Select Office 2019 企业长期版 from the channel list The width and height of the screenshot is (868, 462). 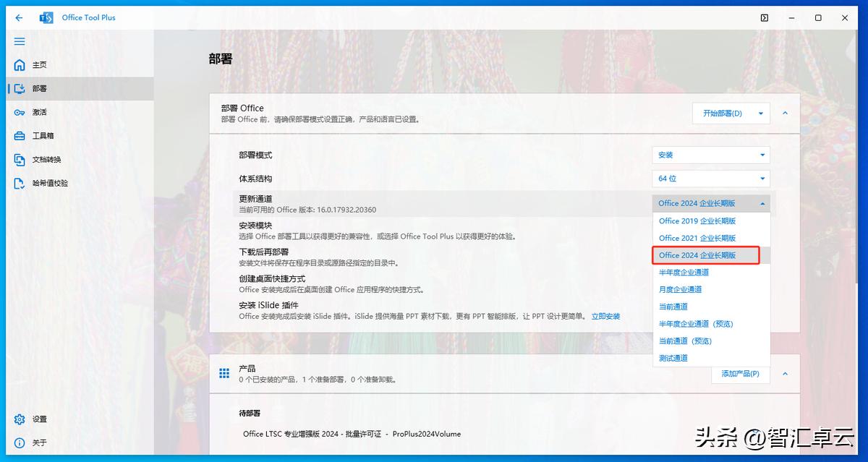point(696,221)
